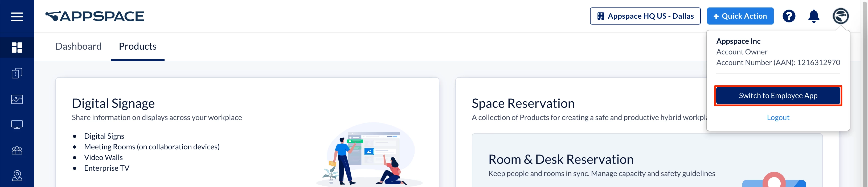Open the help question mark icon
This screenshot has width=868, height=187.
(789, 16)
